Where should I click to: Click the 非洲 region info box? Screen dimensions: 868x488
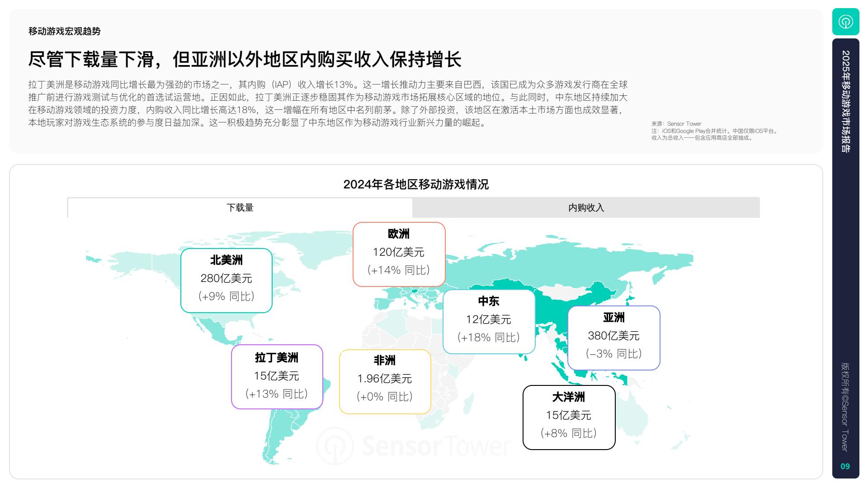point(385,381)
